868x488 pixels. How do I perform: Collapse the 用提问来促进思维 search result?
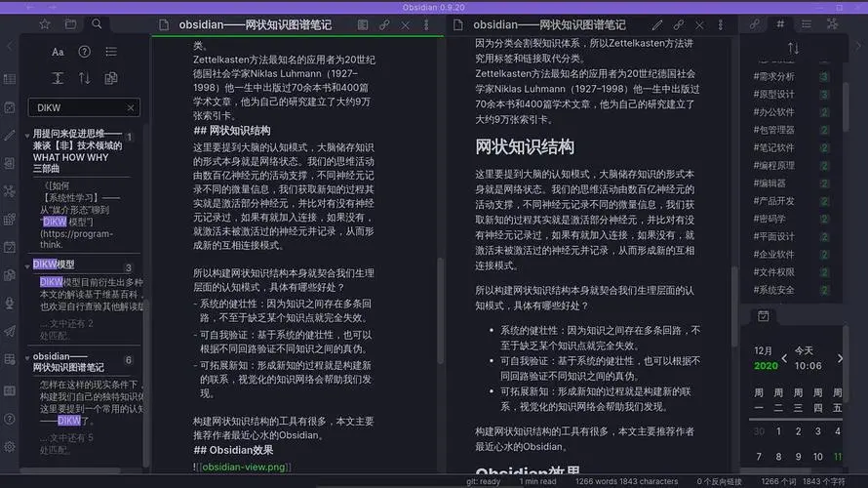pos(27,135)
